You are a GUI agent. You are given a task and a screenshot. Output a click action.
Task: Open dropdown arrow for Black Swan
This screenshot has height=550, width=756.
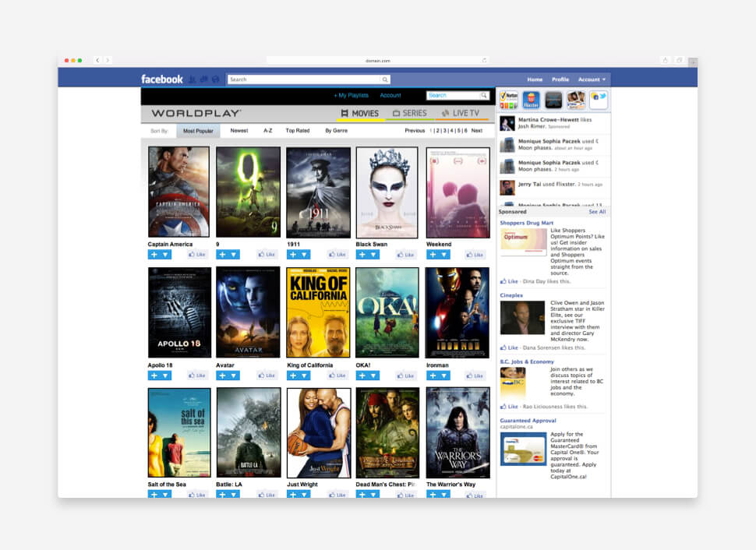click(373, 255)
